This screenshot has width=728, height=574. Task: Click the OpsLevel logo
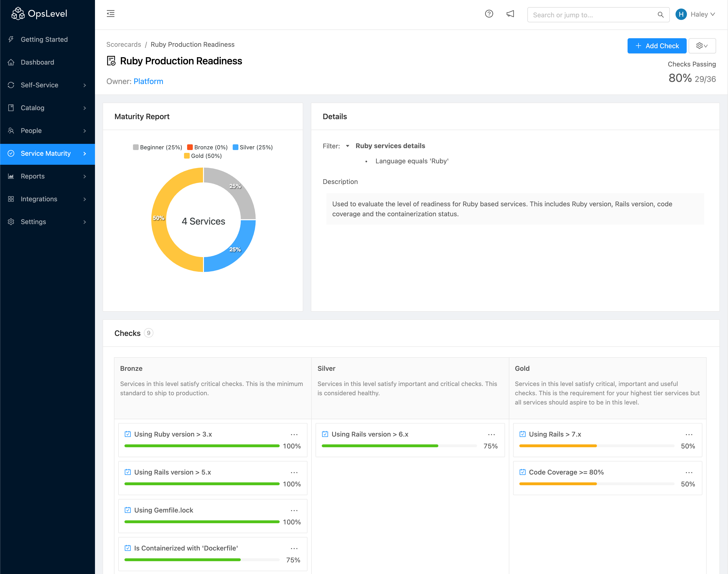[x=39, y=14]
